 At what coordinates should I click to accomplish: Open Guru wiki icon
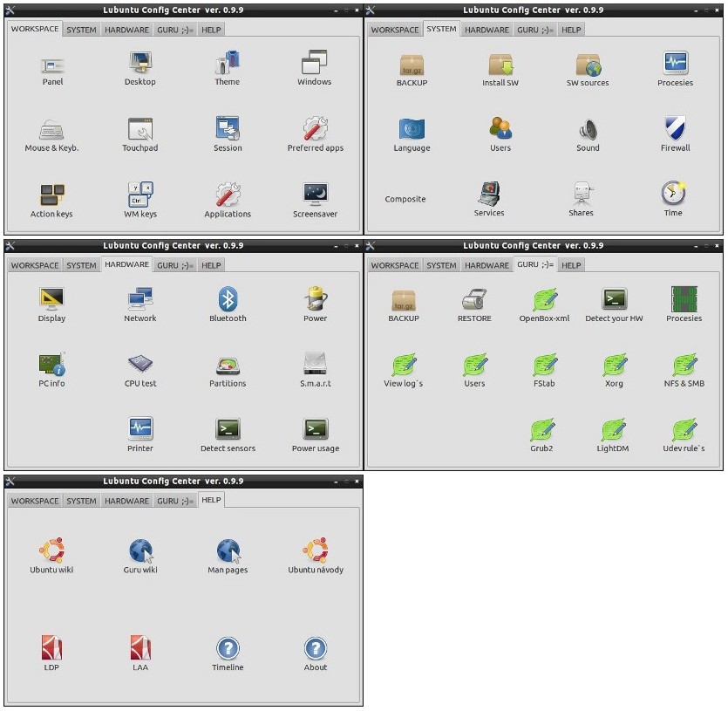[x=140, y=550]
